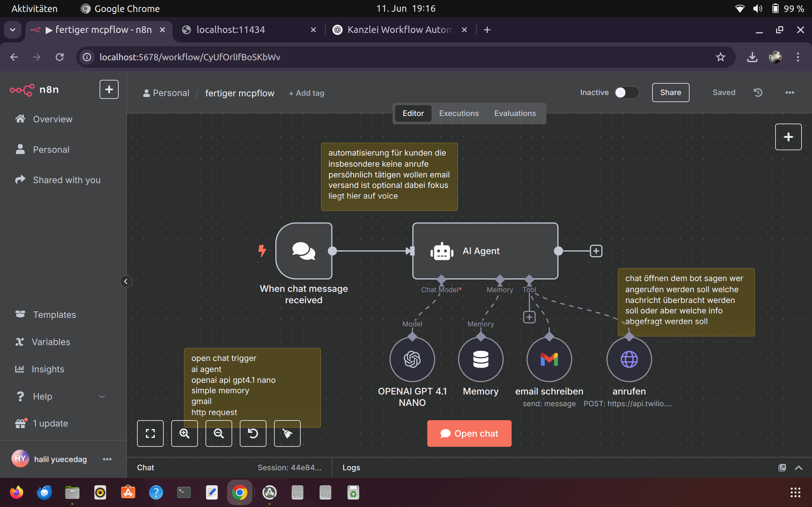Open the Terminal from the dock
This screenshot has height=507, width=812.
[x=184, y=492]
